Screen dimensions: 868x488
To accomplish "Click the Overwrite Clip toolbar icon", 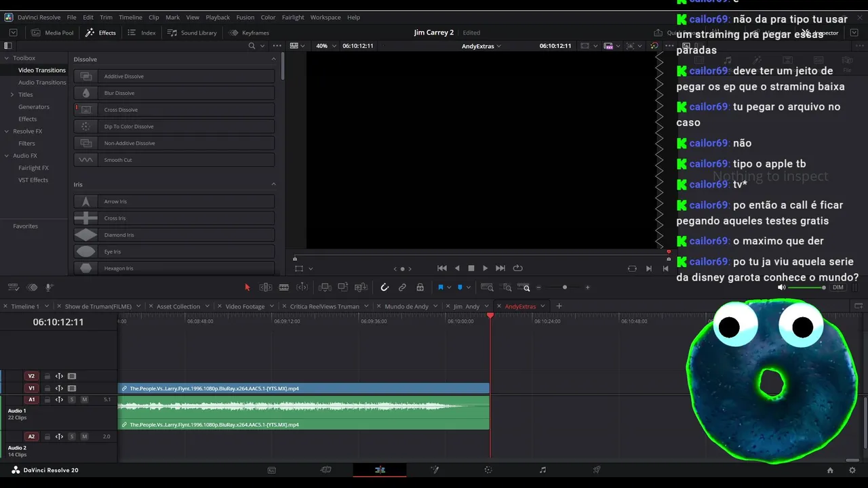I will 343,287.
